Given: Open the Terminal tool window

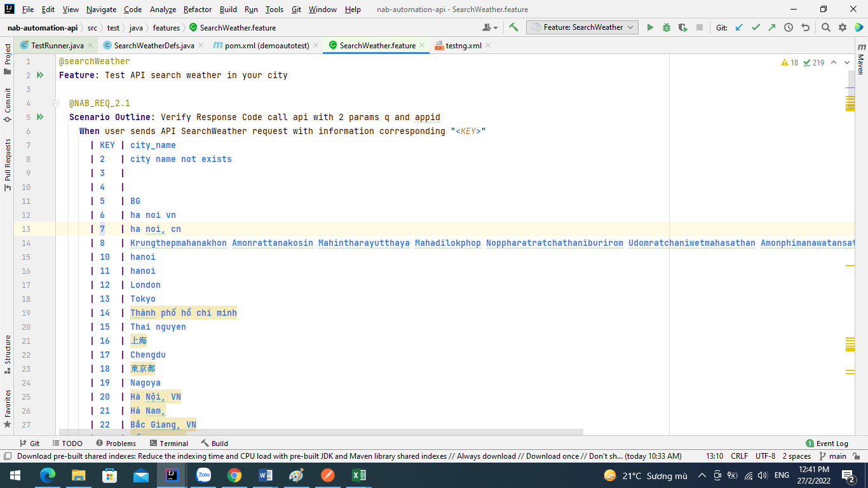Looking at the screenshot, I should click(x=169, y=444).
